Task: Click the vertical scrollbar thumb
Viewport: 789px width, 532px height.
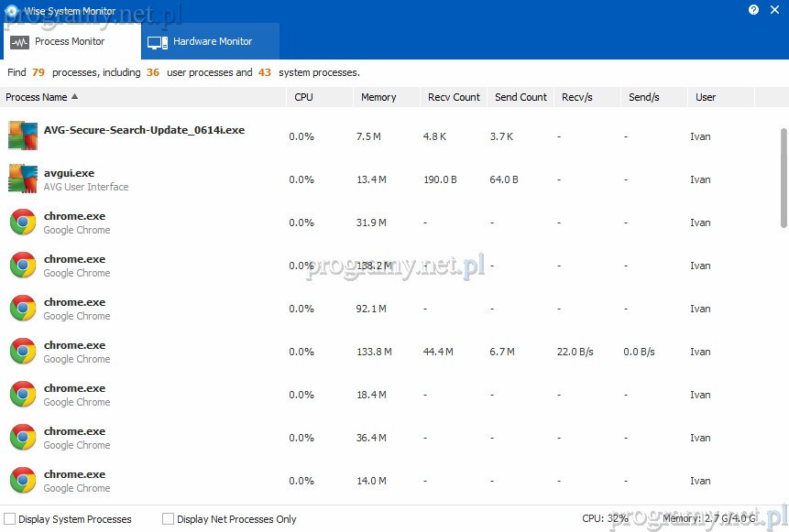Action: [x=784, y=177]
